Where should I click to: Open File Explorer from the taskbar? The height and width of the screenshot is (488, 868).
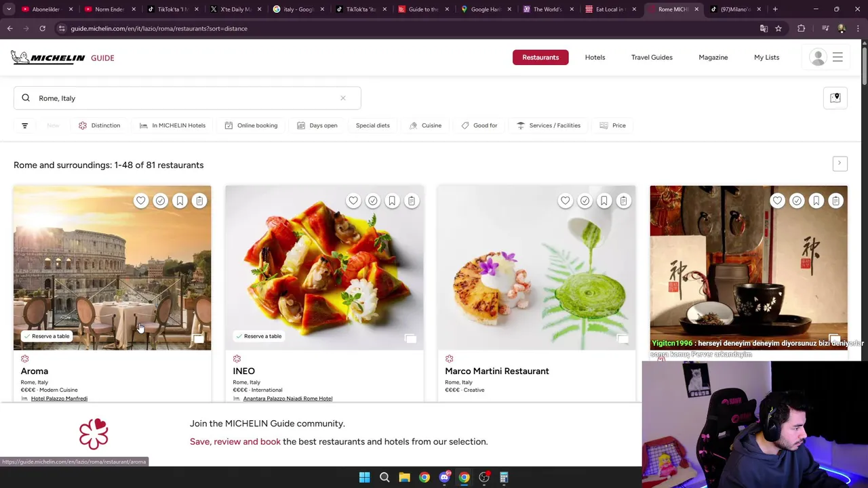pos(404,477)
